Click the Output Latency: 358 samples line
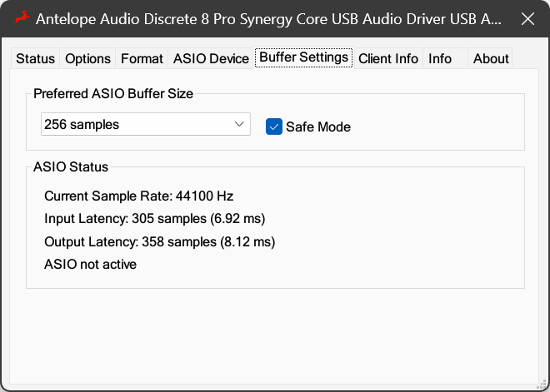The height and width of the screenshot is (392, 550). click(x=160, y=241)
